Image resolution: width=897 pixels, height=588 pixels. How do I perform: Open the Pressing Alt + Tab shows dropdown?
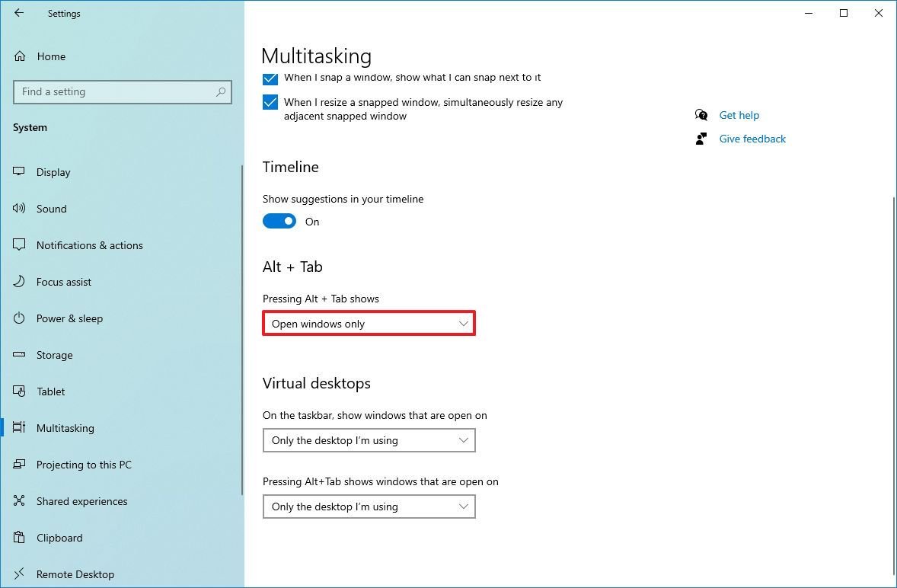coord(369,323)
